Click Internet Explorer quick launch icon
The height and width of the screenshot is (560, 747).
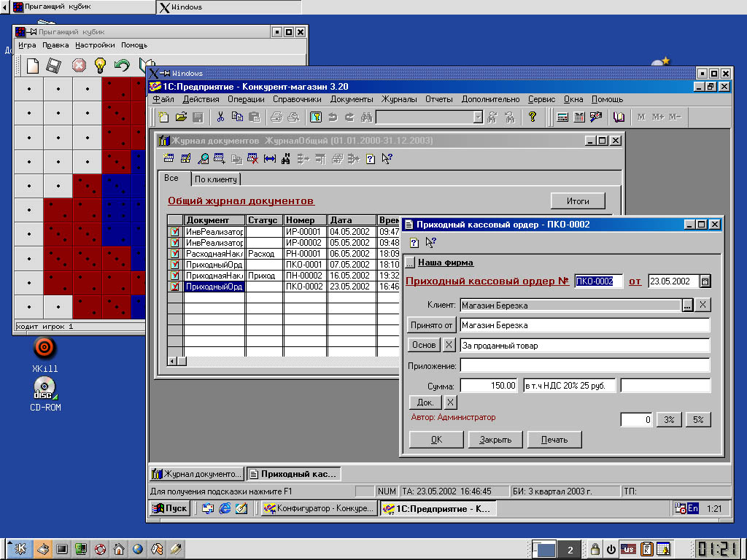coord(225,508)
